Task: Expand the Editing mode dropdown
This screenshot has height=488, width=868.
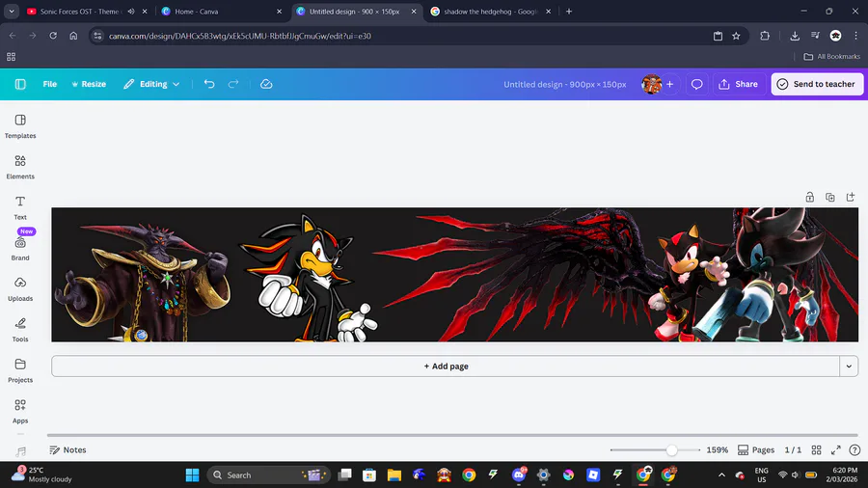Action: (151, 84)
